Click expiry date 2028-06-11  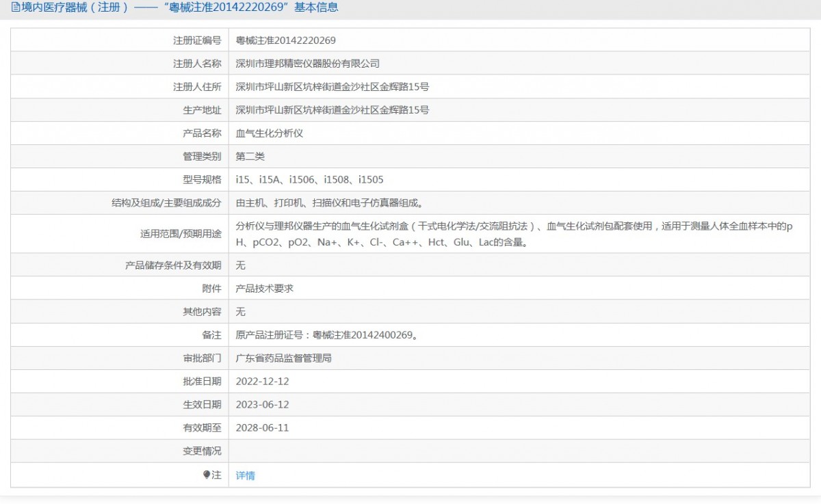click(262, 428)
